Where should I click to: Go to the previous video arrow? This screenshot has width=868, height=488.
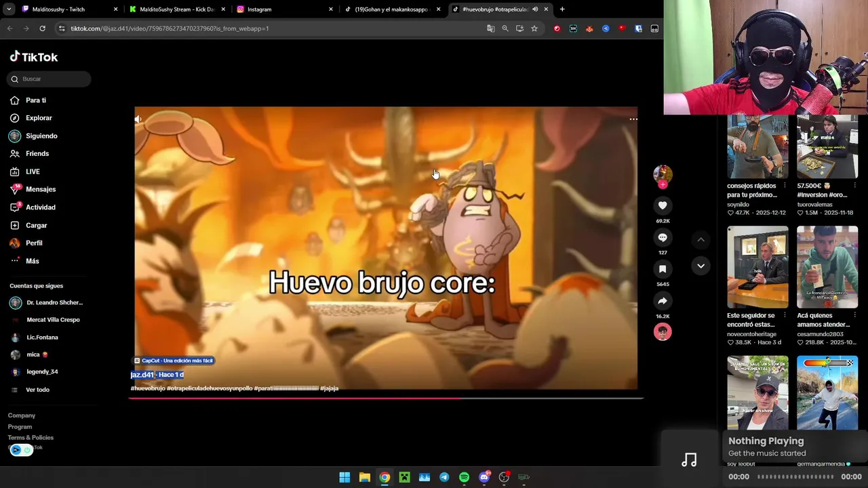coord(701,239)
